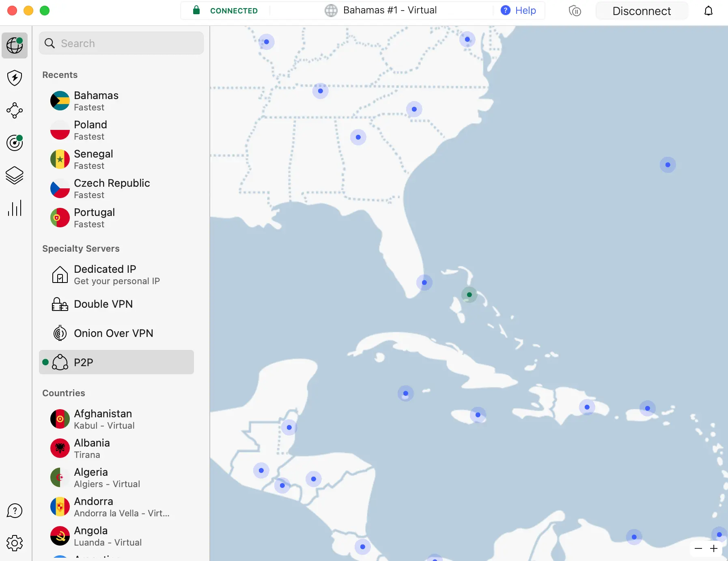Viewport: 728px width, 561px height.
Task: Click the Dedicated IP house icon
Action: click(x=60, y=274)
